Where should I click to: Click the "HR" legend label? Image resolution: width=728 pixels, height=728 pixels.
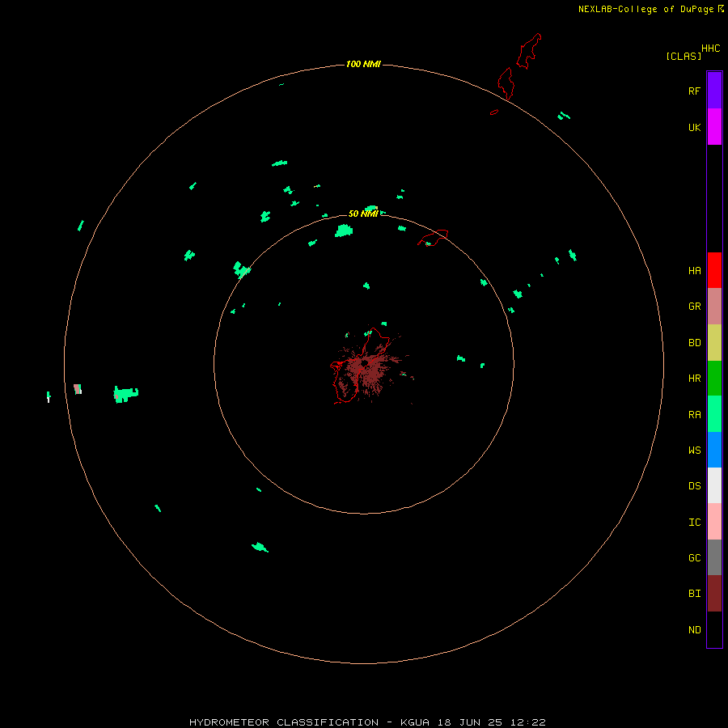coord(694,379)
